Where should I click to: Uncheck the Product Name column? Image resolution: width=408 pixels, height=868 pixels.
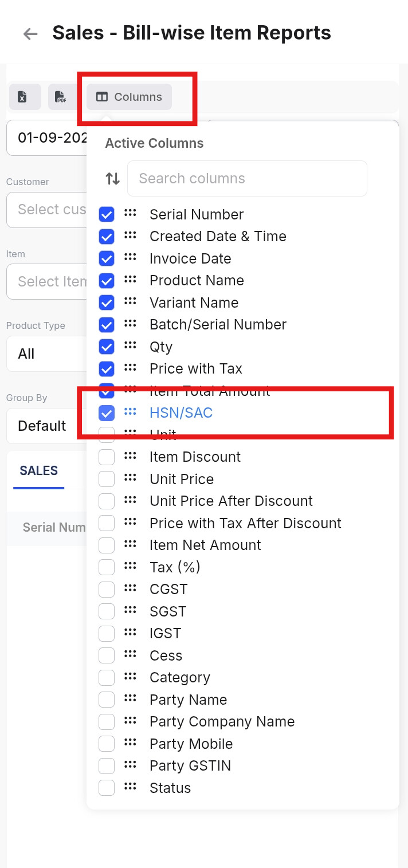pos(107,281)
